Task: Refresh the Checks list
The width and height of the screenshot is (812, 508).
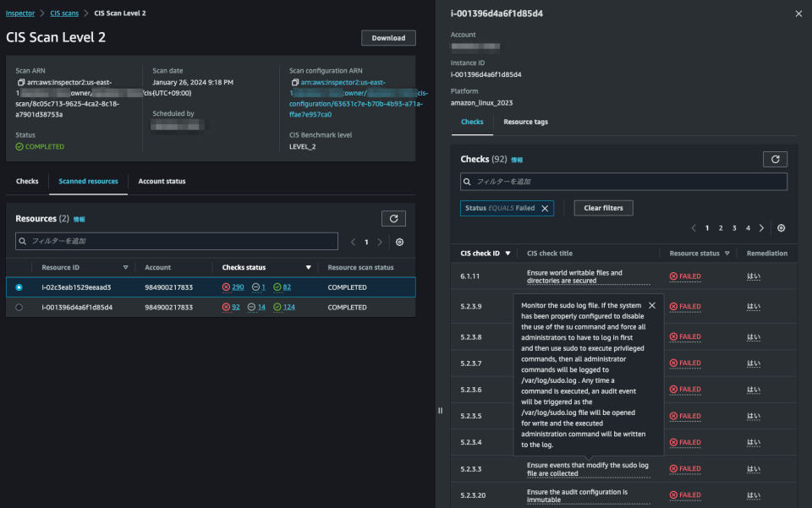Action: [x=775, y=159]
